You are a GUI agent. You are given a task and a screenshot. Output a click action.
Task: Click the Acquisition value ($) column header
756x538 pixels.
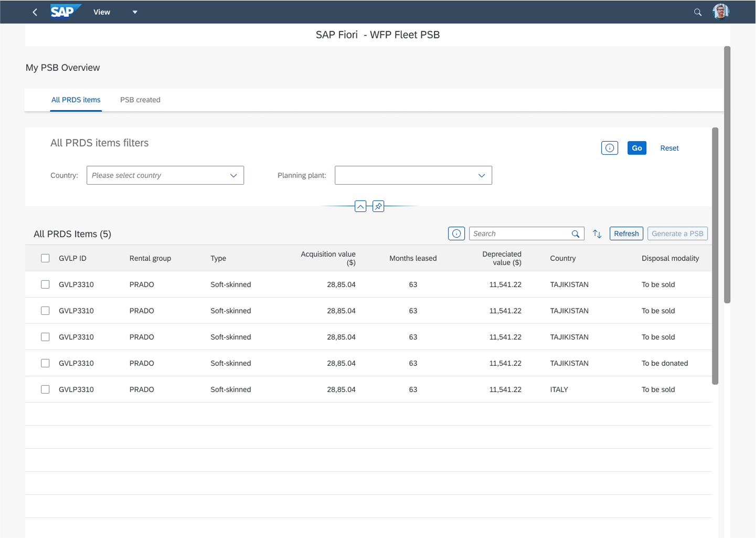(x=328, y=258)
